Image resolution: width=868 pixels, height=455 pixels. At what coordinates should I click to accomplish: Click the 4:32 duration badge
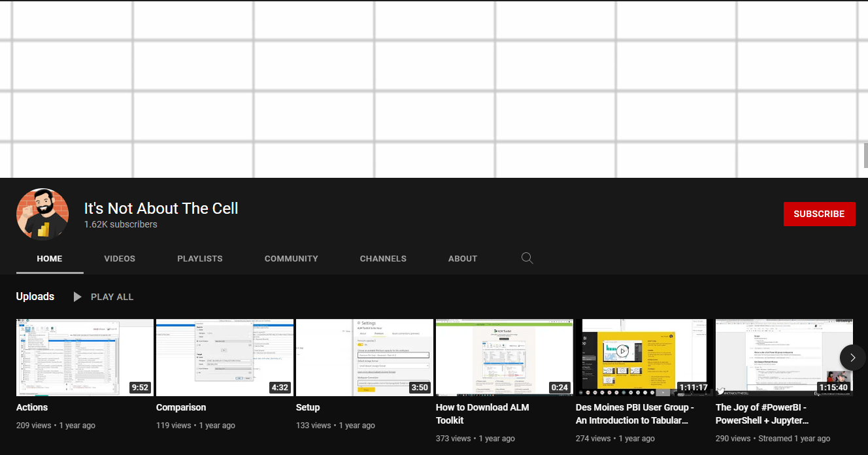click(280, 388)
